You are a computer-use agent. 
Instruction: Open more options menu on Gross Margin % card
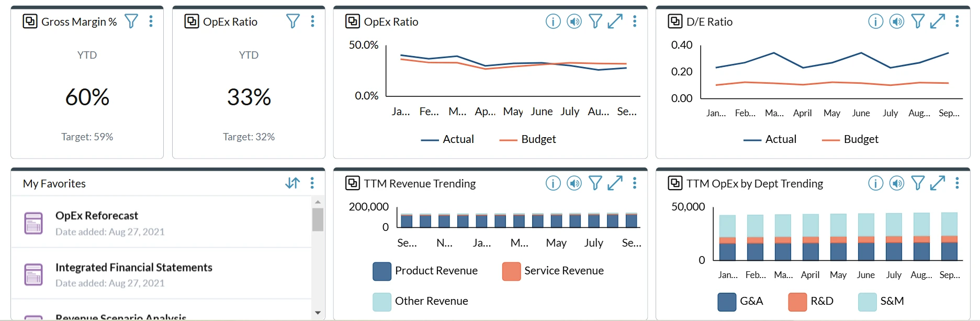[x=151, y=21]
